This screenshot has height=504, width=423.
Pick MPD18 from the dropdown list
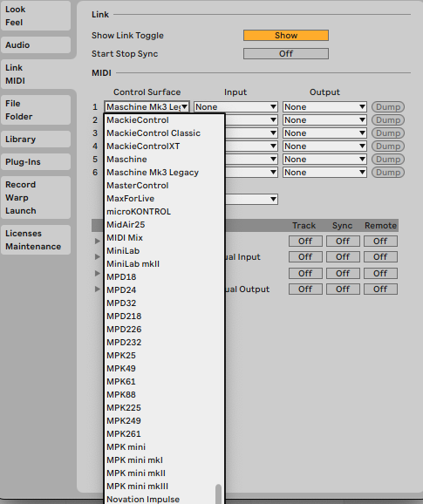pos(164,277)
